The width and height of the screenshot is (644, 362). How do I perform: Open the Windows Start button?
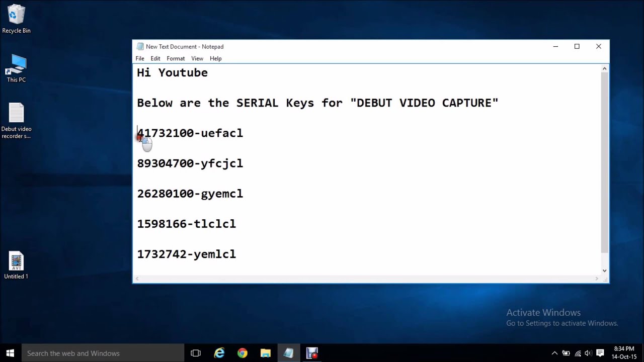click(10, 353)
